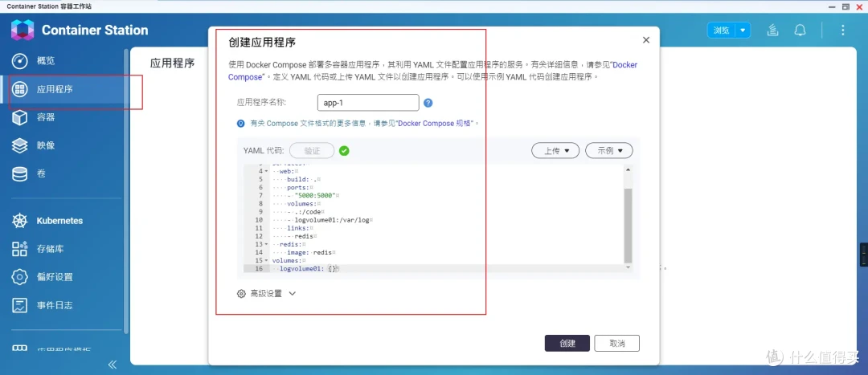Viewport: 868px width, 375px height.
Task: Click the 卷 database icon
Action: pos(20,173)
